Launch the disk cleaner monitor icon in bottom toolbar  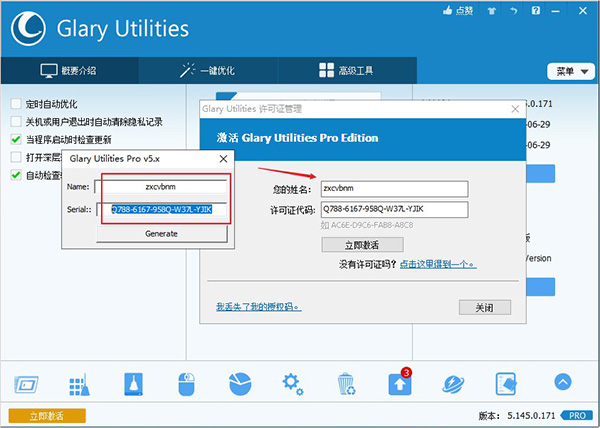(26, 384)
